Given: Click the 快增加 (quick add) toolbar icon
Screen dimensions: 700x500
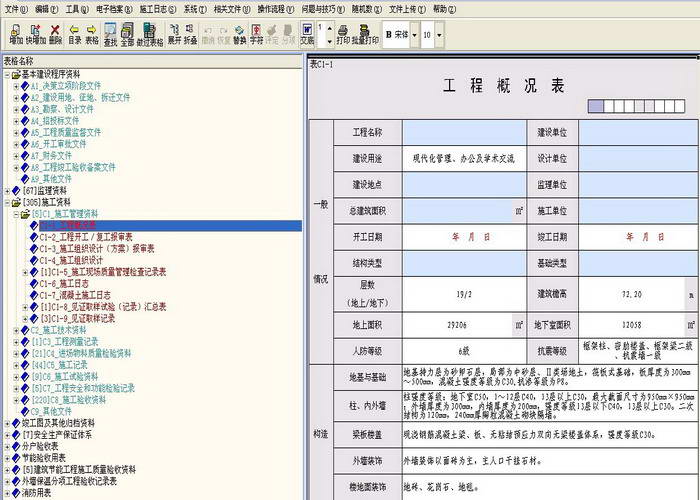Looking at the screenshot, I should pyautogui.click(x=36, y=34).
